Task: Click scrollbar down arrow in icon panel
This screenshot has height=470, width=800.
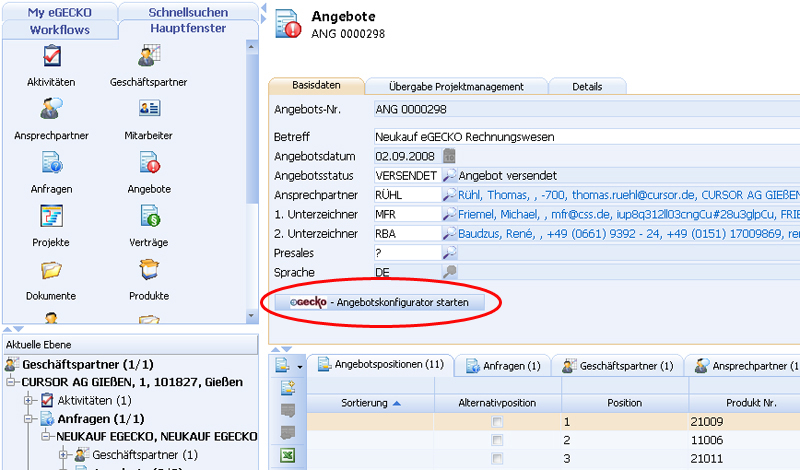Action: (x=251, y=316)
